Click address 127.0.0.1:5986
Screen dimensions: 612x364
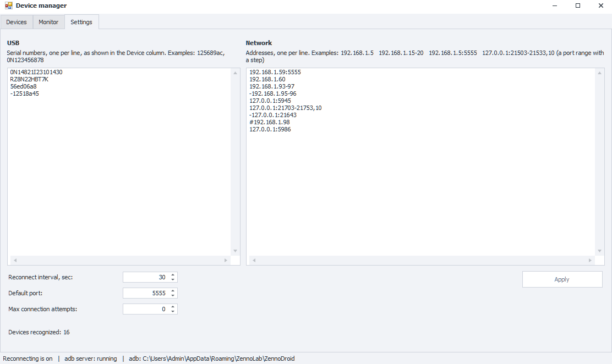(x=270, y=130)
